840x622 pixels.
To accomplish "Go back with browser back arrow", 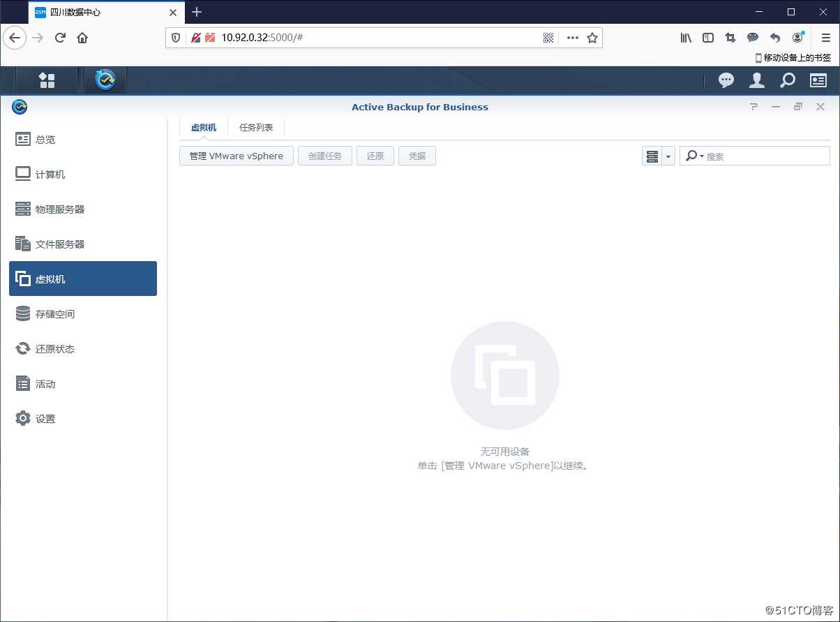I will (15, 38).
